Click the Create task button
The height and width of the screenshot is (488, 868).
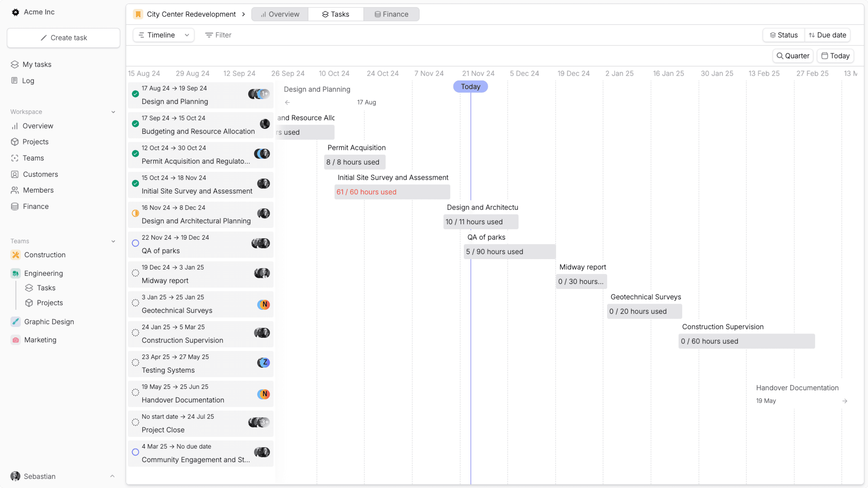[63, 38]
